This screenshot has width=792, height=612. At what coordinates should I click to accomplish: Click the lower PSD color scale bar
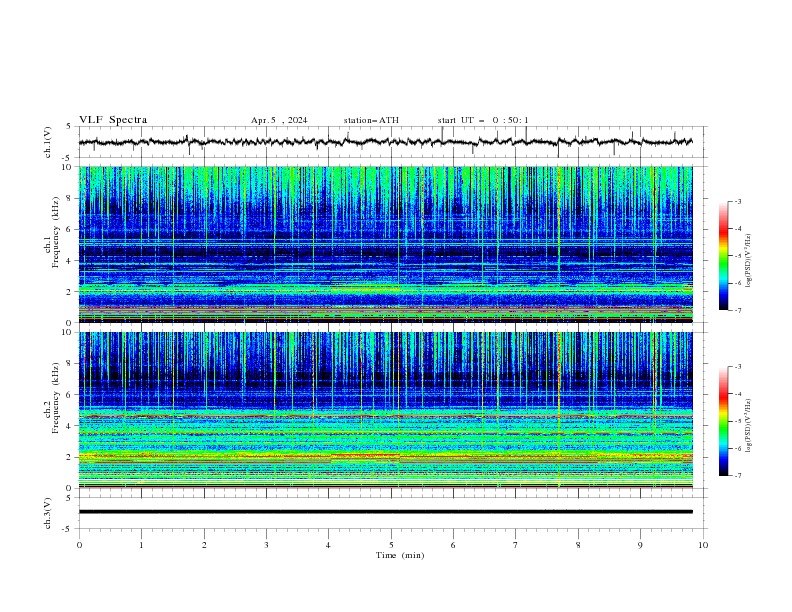(x=724, y=421)
